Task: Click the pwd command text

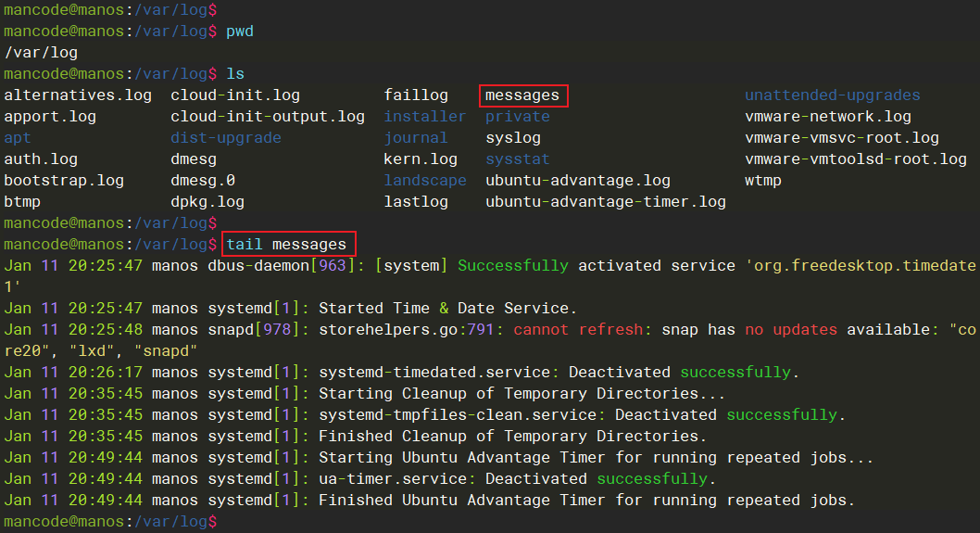Action: tap(240, 32)
